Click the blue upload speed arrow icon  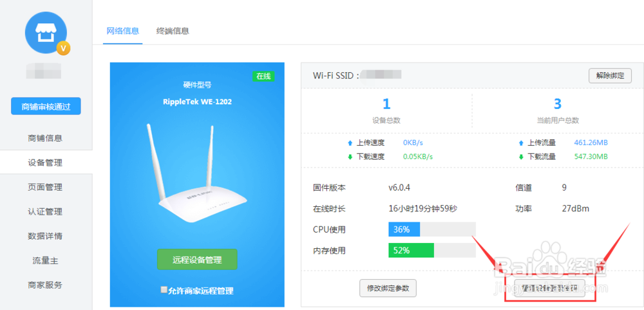[350, 143]
